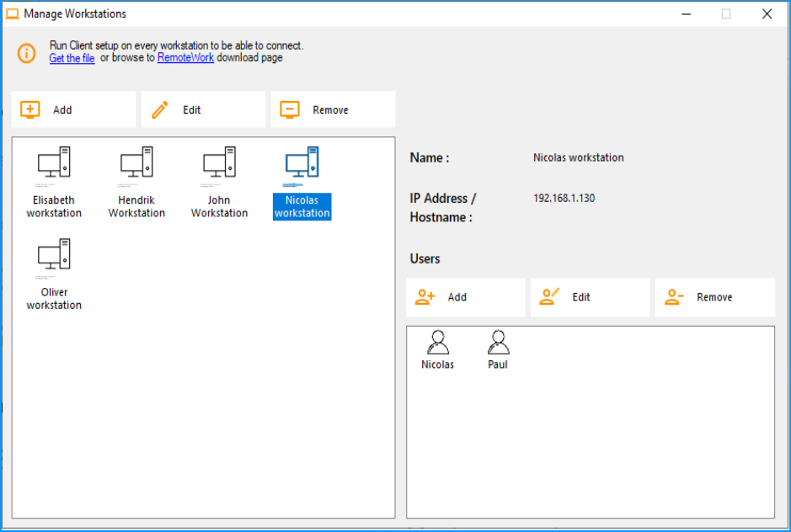
Task: Click the IP address 192.168.1.130 value
Action: [x=564, y=198]
